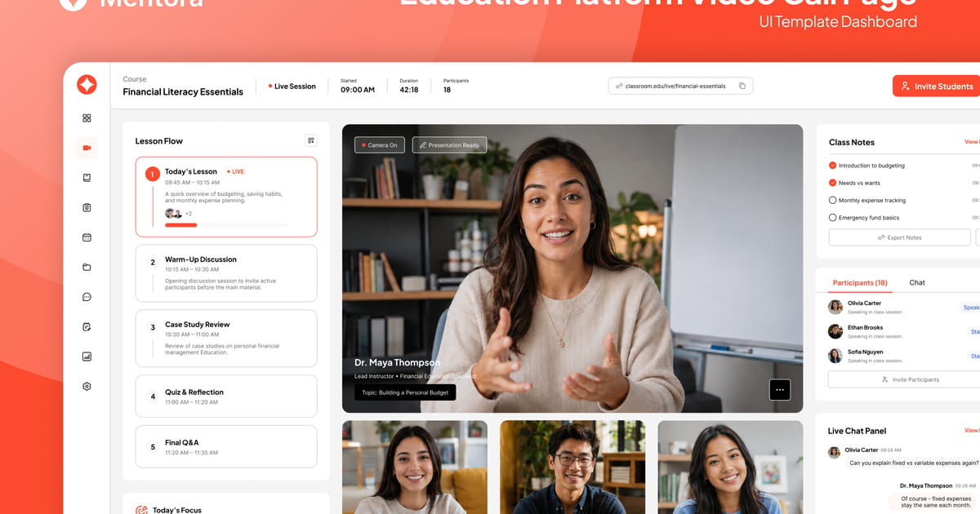Viewport: 980px width, 514px height.
Task: Click Sofia Nguyen's status badge
Action: [973, 357]
